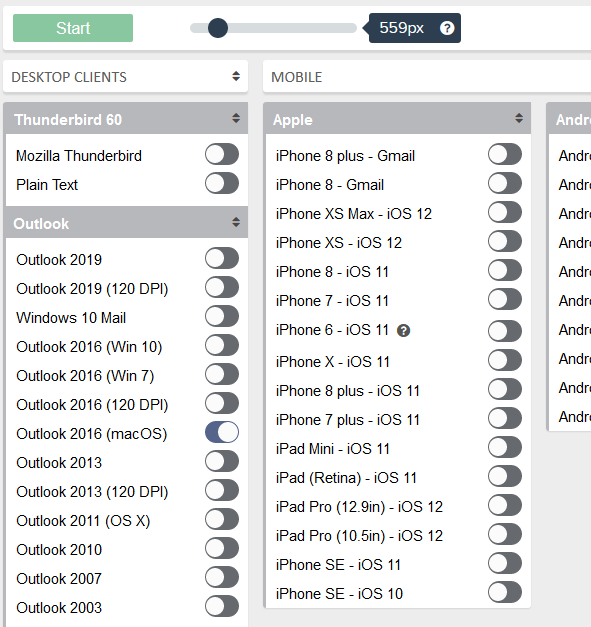Click the Apple group title
Screen dimensions: 591x627
pyautogui.click(x=293, y=120)
